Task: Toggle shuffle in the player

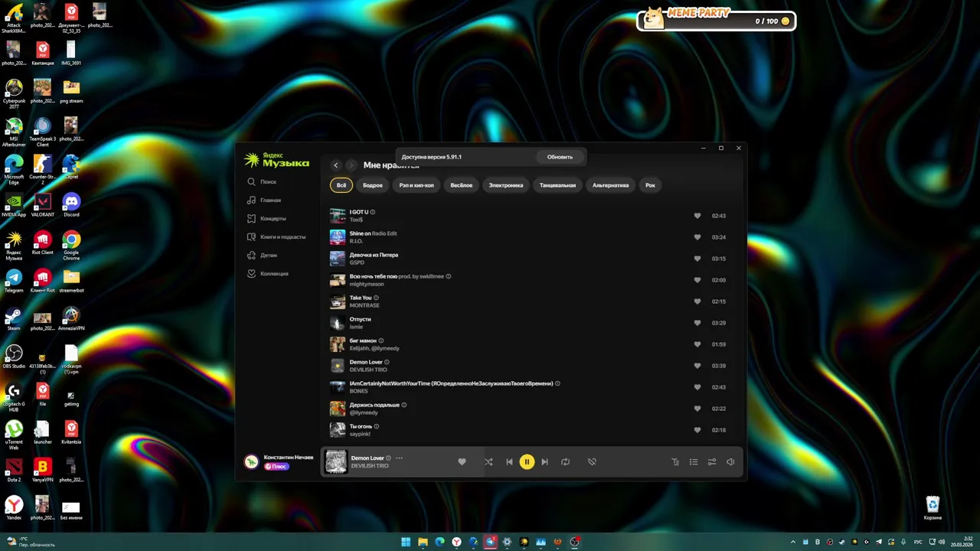Action: [x=488, y=461]
